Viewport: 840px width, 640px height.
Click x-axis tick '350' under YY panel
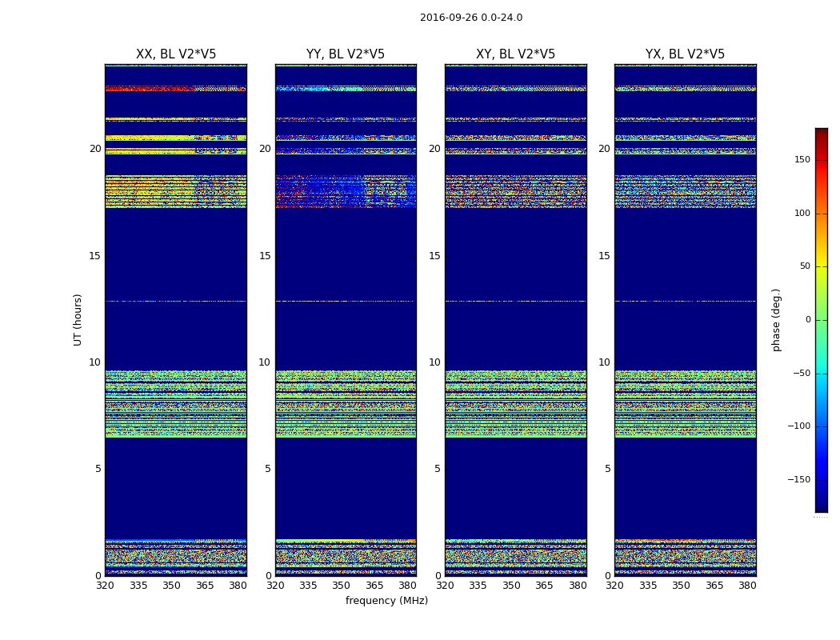[342, 586]
